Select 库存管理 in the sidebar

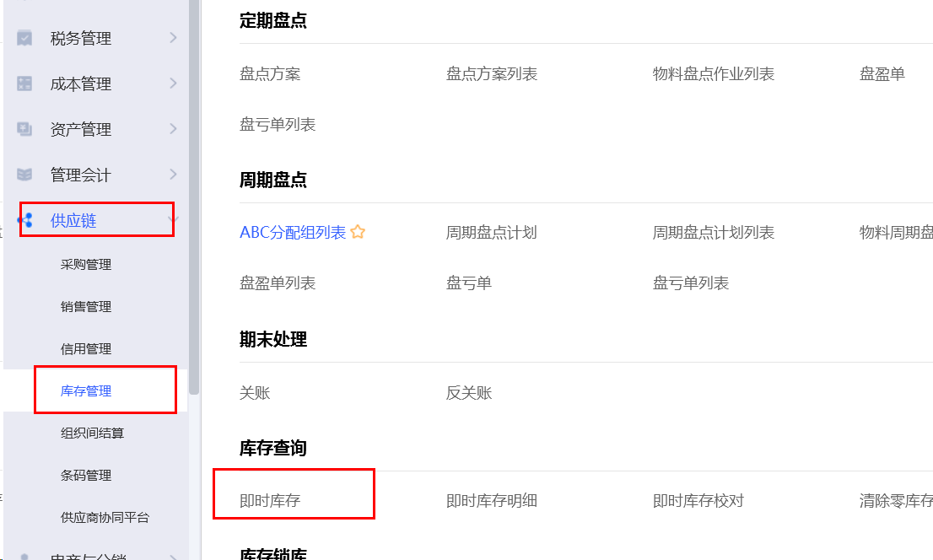click(x=86, y=391)
